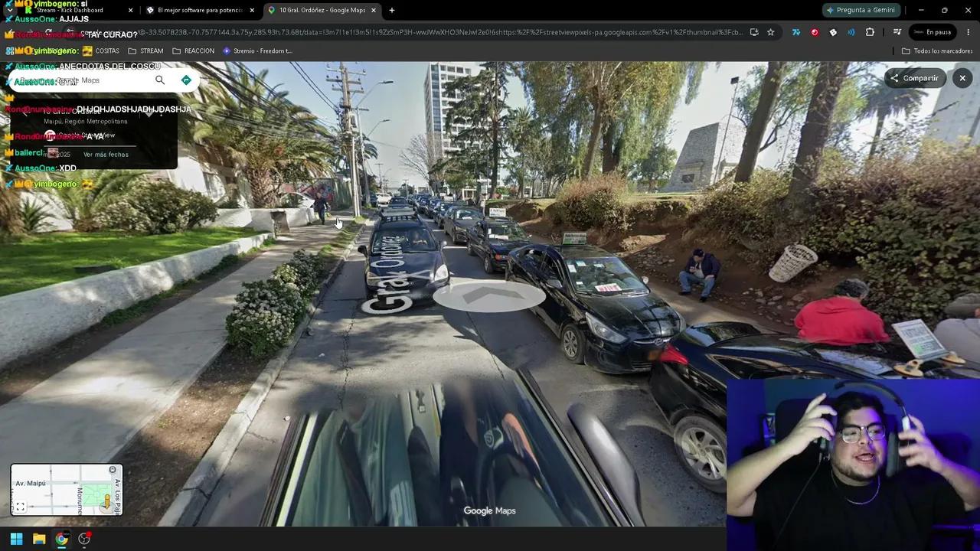Screen dimensions: 980x551
Task: Close the Kick Dashboard tab
Action: point(130,10)
